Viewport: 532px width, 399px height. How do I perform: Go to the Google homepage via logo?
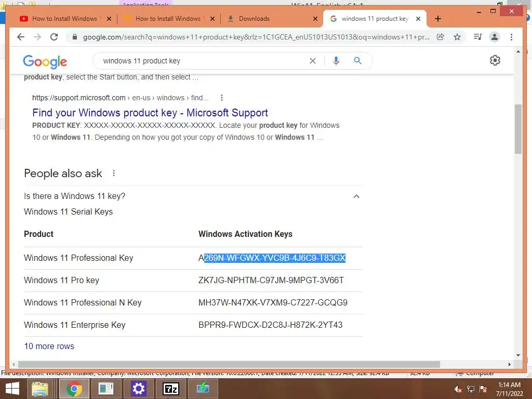pos(45,61)
